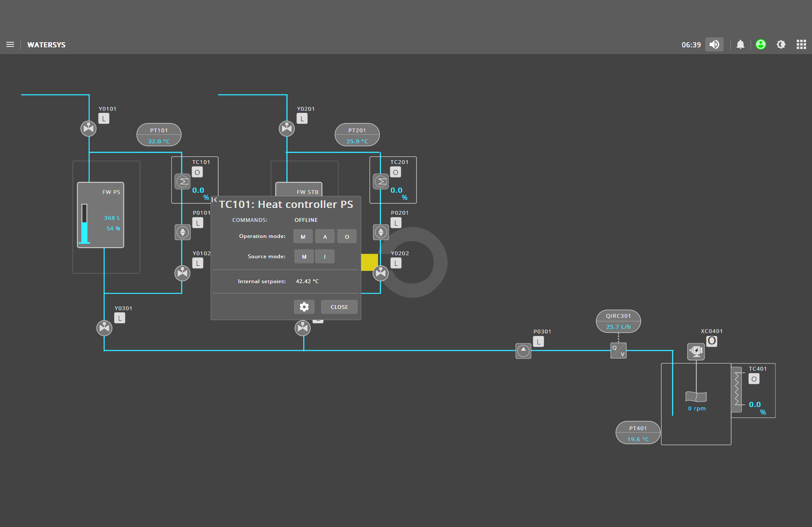
Task: Set source mode to I
Action: tap(325, 257)
